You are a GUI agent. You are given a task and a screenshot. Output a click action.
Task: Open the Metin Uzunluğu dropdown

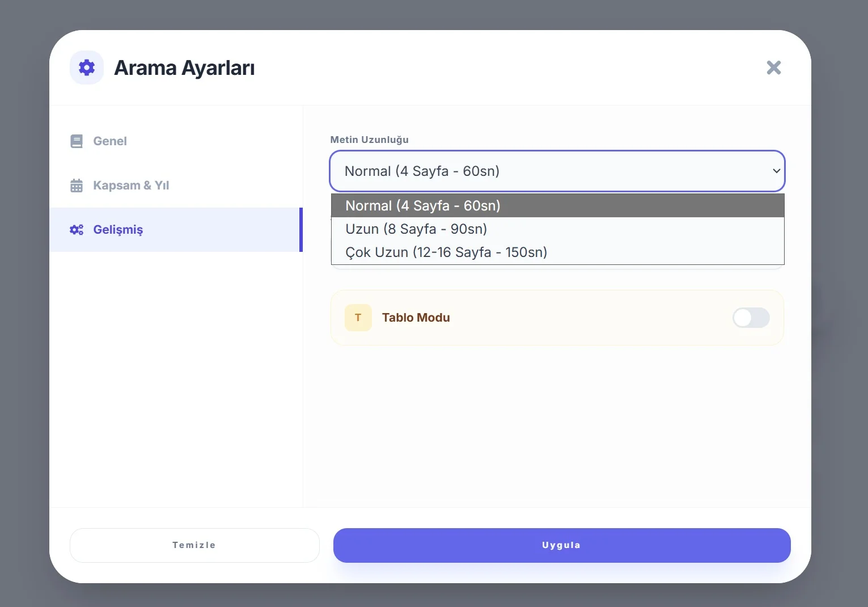click(x=557, y=171)
